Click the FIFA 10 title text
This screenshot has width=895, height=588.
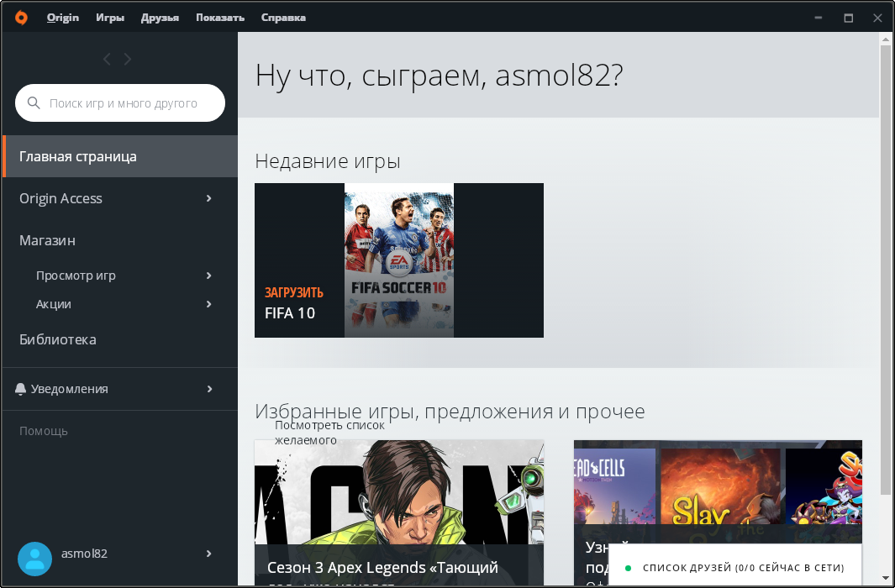(290, 313)
